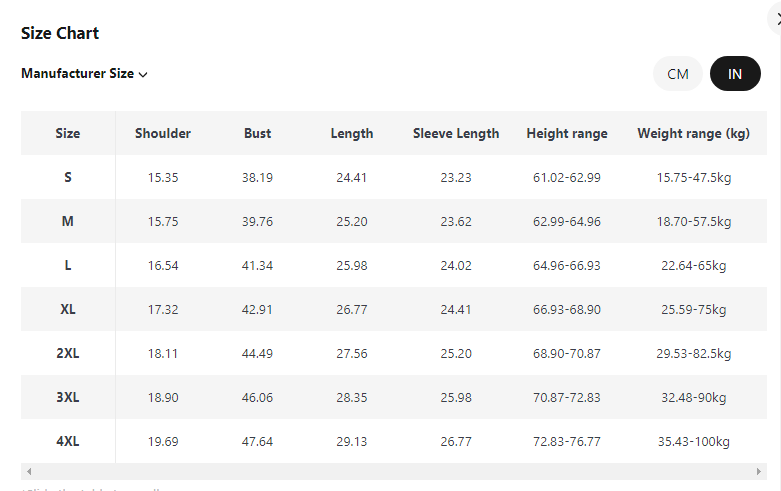Click the Size column header
The image size is (781, 491).
(68, 133)
